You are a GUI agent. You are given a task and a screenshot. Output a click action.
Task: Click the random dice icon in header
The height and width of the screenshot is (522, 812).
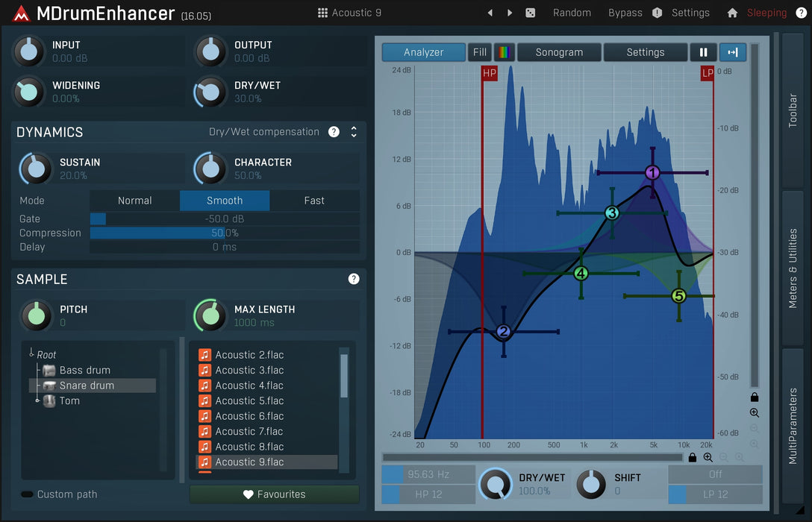530,13
